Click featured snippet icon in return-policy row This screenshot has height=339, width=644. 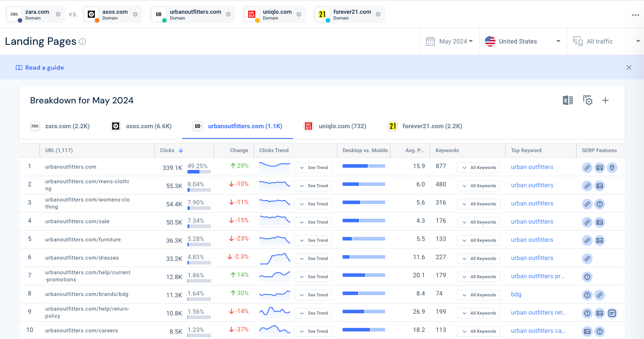[612, 313]
